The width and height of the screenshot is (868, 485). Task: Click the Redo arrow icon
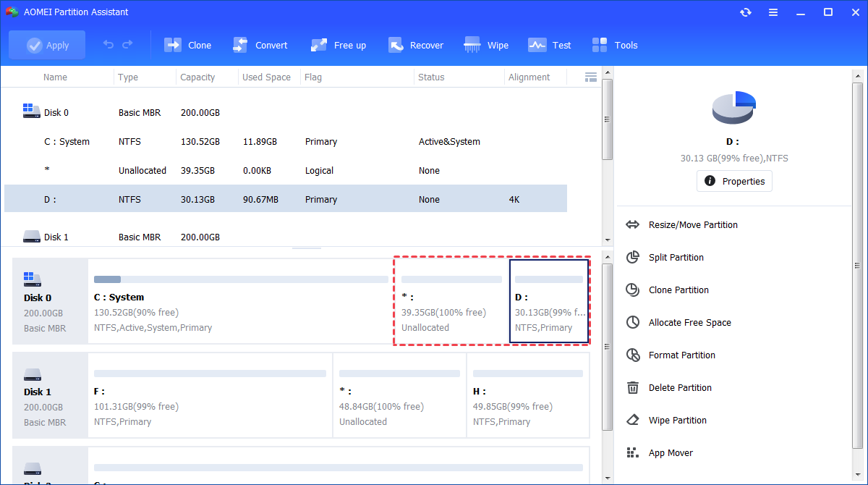coord(127,45)
